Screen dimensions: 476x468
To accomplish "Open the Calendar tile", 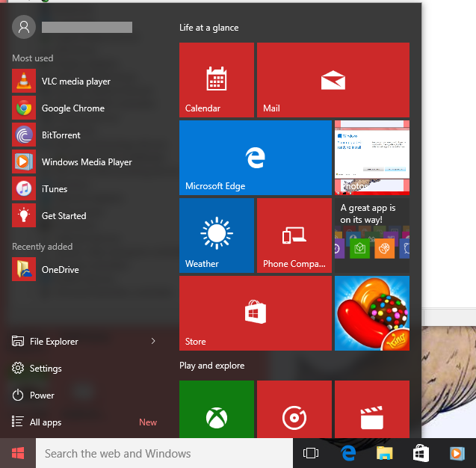I will (217, 80).
